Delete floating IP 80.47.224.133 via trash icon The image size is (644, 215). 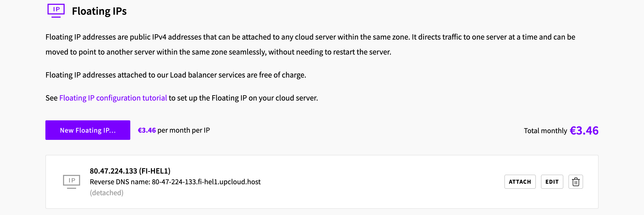point(576,182)
